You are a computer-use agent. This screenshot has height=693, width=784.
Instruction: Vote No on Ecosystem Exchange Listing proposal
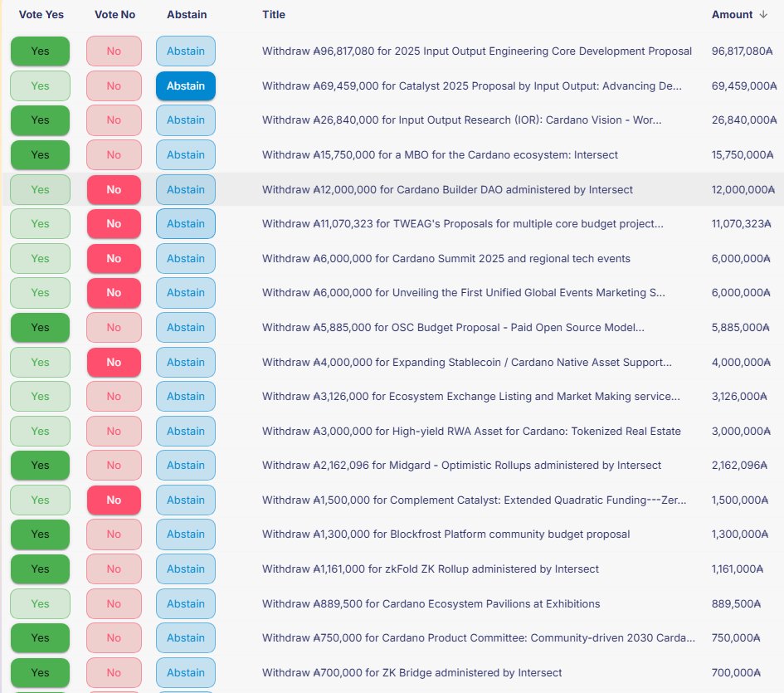click(114, 396)
